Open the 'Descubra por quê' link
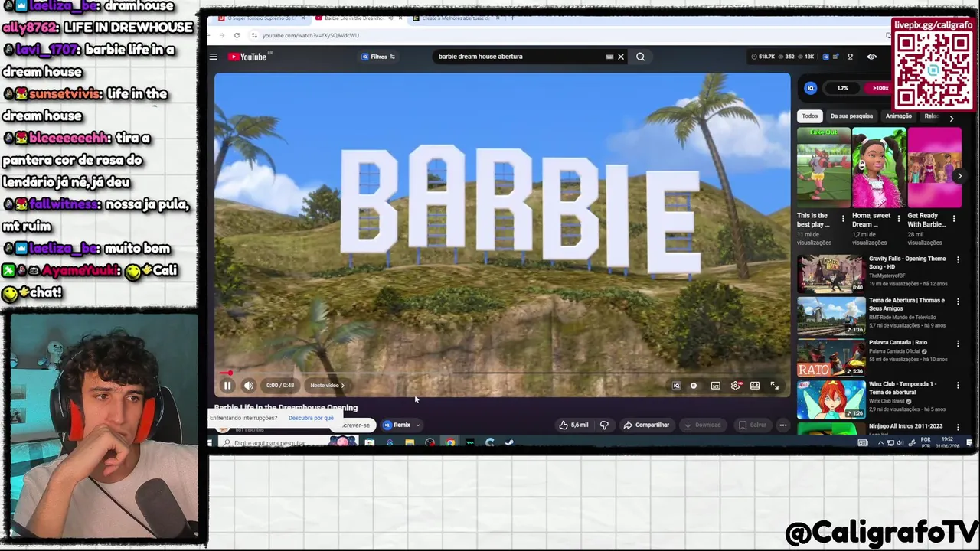This screenshot has width=980, height=551. 311,418
